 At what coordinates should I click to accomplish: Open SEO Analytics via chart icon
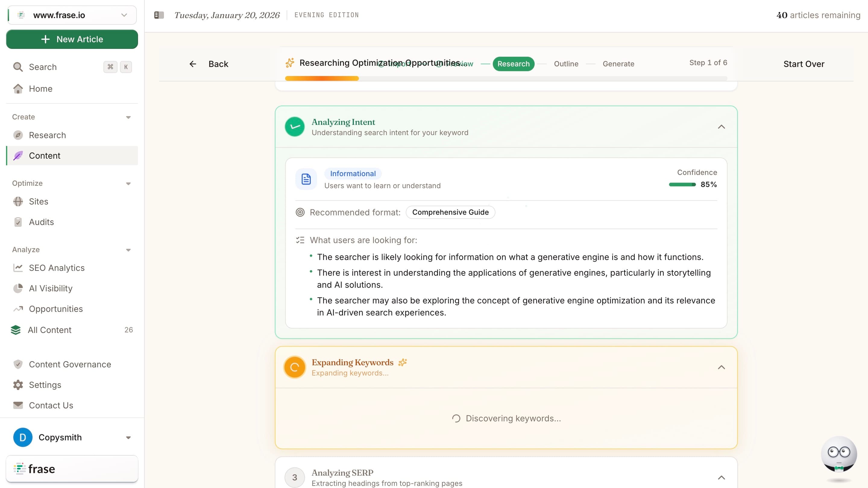pos(18,268)
